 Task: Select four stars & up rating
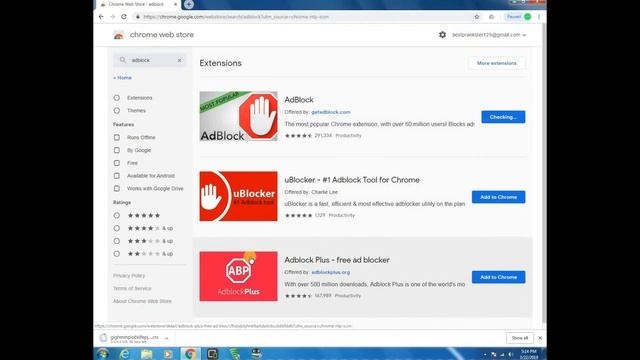(x=117, y=228)
